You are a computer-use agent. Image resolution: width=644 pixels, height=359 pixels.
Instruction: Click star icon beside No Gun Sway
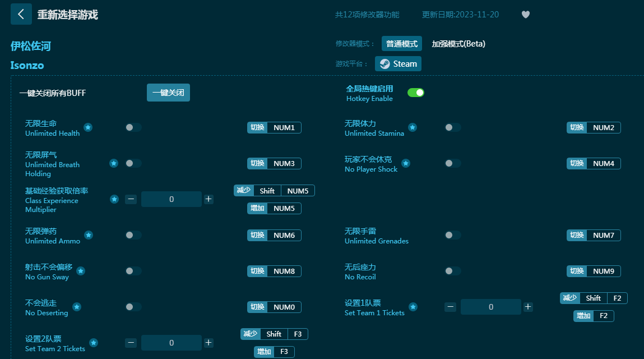click(81, 271)
